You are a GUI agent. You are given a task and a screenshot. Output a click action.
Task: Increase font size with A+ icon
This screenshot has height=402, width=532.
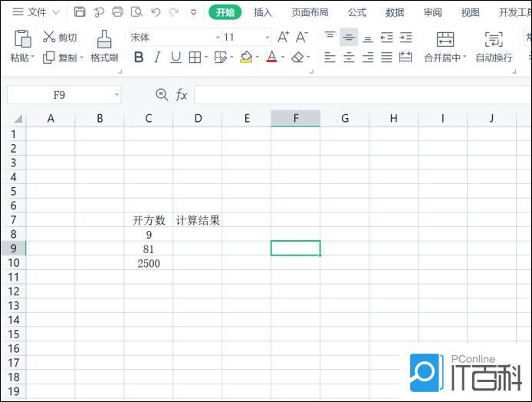point(284,37)
